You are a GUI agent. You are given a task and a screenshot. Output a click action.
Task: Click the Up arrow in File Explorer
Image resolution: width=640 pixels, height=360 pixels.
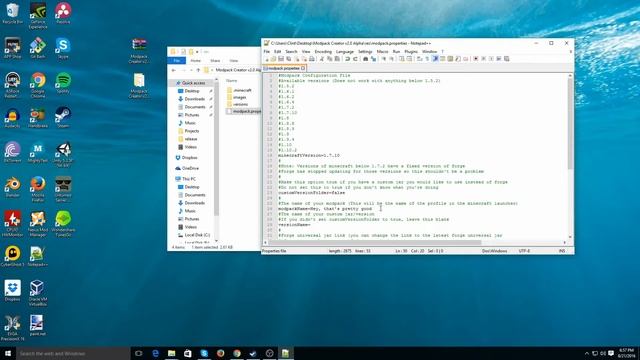(x=198, y=70)
